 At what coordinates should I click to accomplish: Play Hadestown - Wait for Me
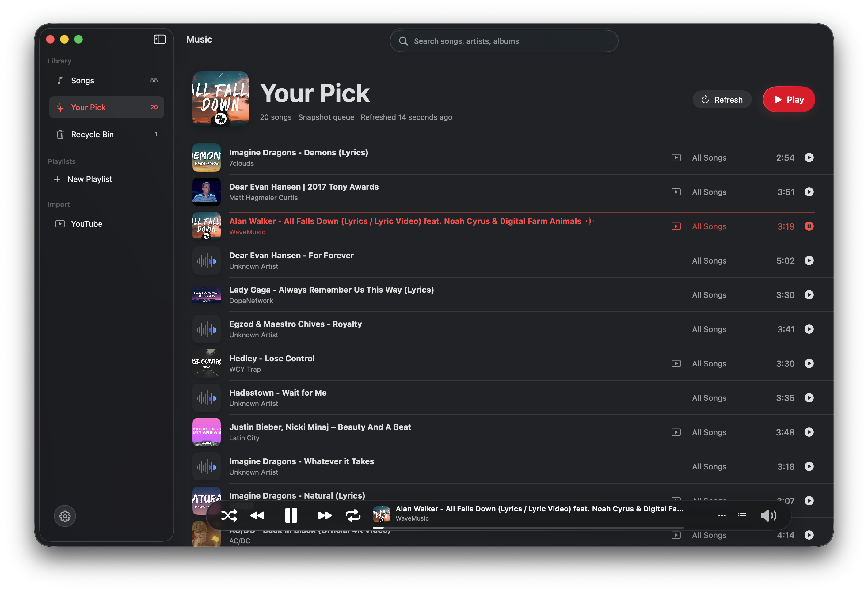(809, 398)
